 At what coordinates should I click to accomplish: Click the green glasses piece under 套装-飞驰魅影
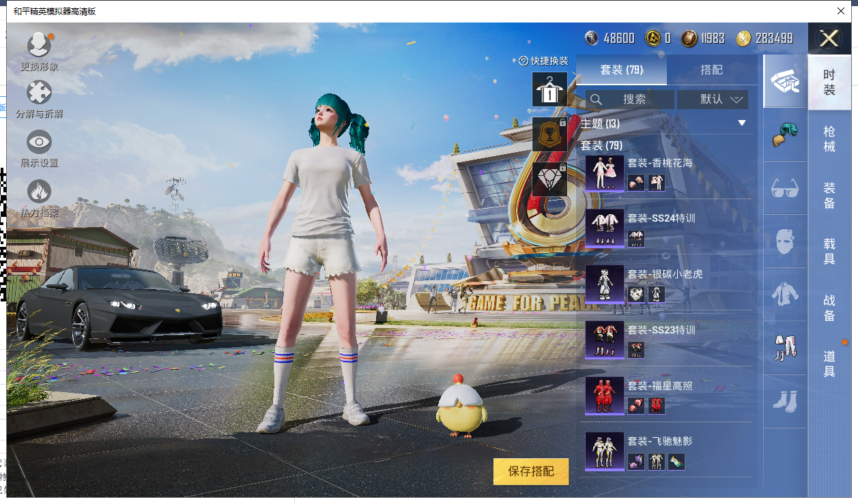click(676, 462)
